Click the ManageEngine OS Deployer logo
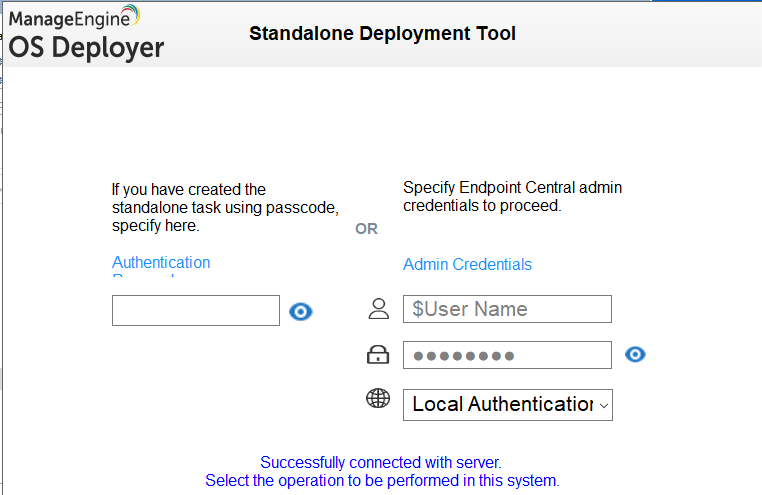Image resolution: width=762 pixels, height=495 pixels. pos(87,33)
